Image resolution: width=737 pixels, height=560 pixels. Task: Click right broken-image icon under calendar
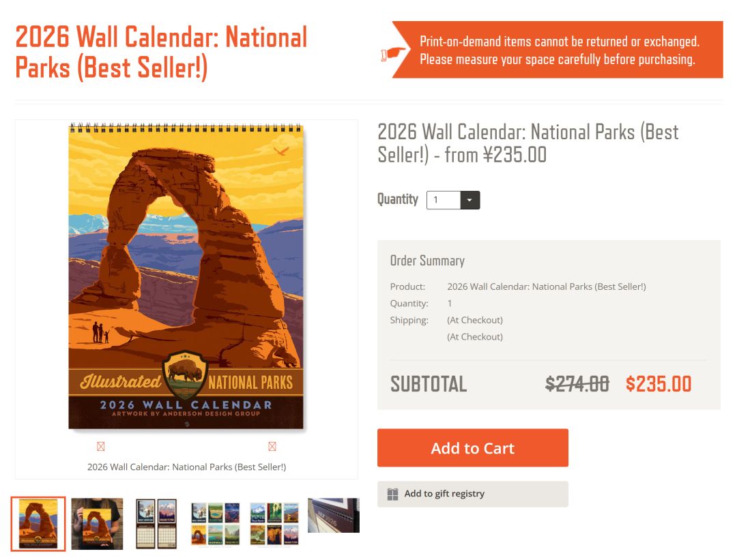point(272,447)
